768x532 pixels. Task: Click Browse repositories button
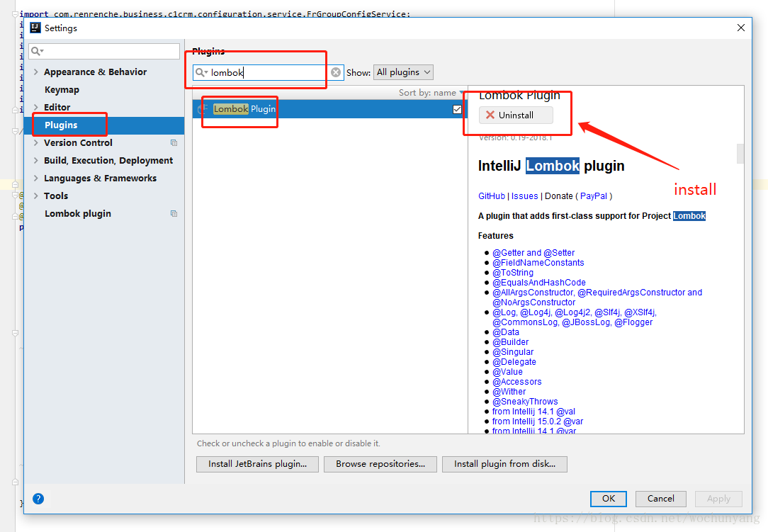[380, 464]
